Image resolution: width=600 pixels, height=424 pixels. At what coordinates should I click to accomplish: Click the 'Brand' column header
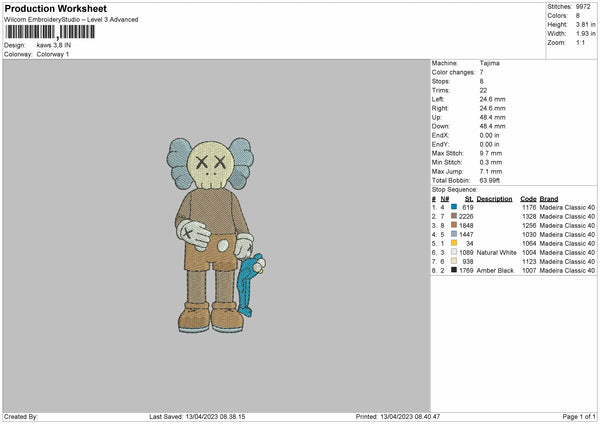(549, 199)
